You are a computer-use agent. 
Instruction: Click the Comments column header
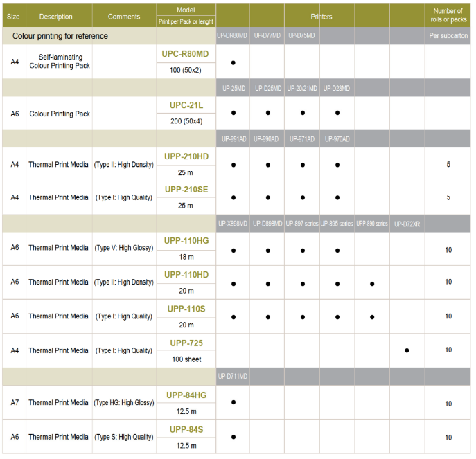(124, 16)
